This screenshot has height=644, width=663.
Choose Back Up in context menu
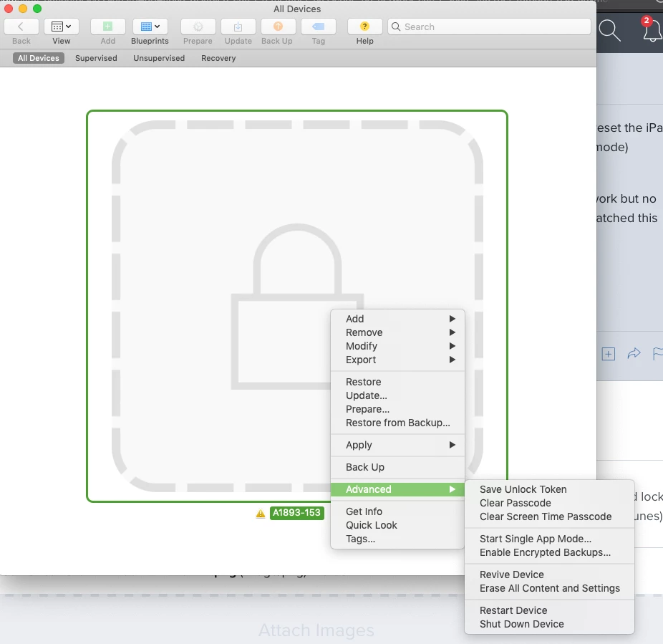(397, 467)
